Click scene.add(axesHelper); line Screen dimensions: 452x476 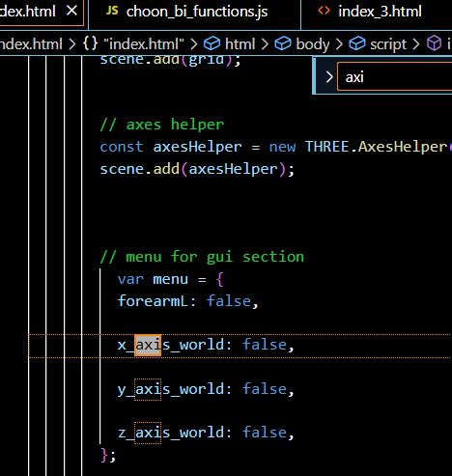click(x=197, y=169)
